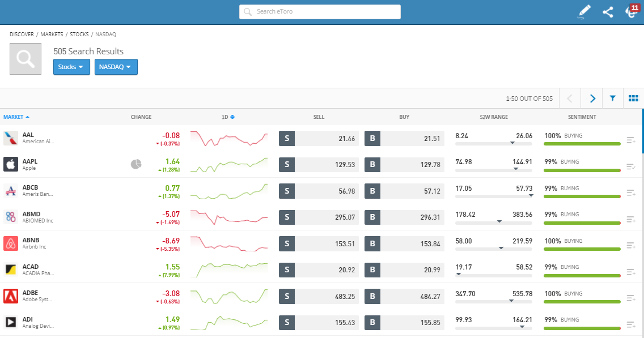Sell ADBE at 483.25
Image resolution: width=644 pixels, height=338 pixels.
pos(319,296)
